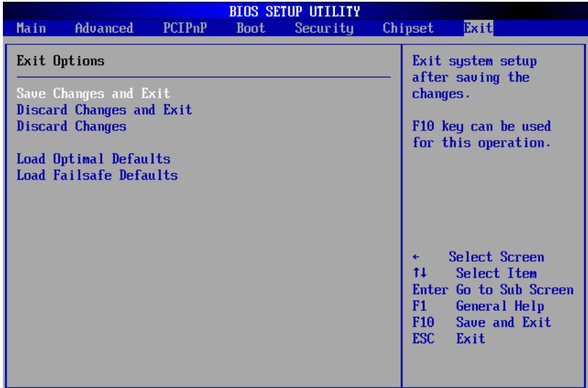Go to the PCIPnP tab
This screenshot has height=388, width=588.
185,28
